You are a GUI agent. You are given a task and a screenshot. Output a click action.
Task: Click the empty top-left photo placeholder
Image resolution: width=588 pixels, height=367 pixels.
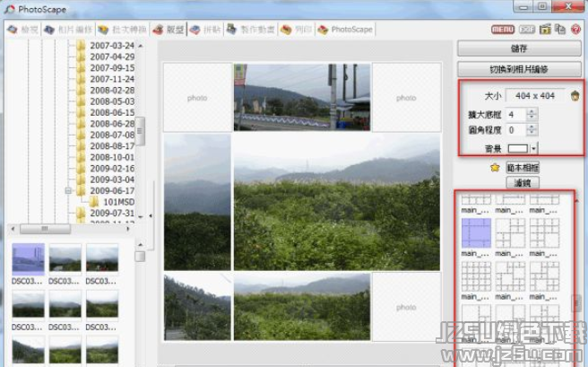point(197,97)
